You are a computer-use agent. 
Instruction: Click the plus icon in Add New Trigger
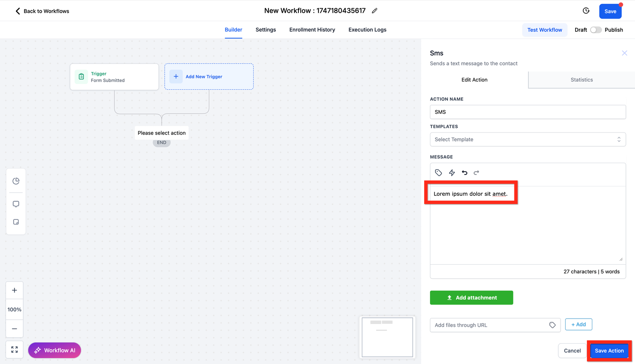(x=176, y=77)
